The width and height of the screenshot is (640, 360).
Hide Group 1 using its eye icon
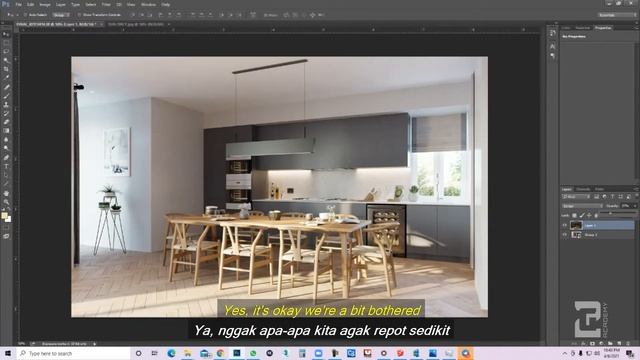point(565,235)
